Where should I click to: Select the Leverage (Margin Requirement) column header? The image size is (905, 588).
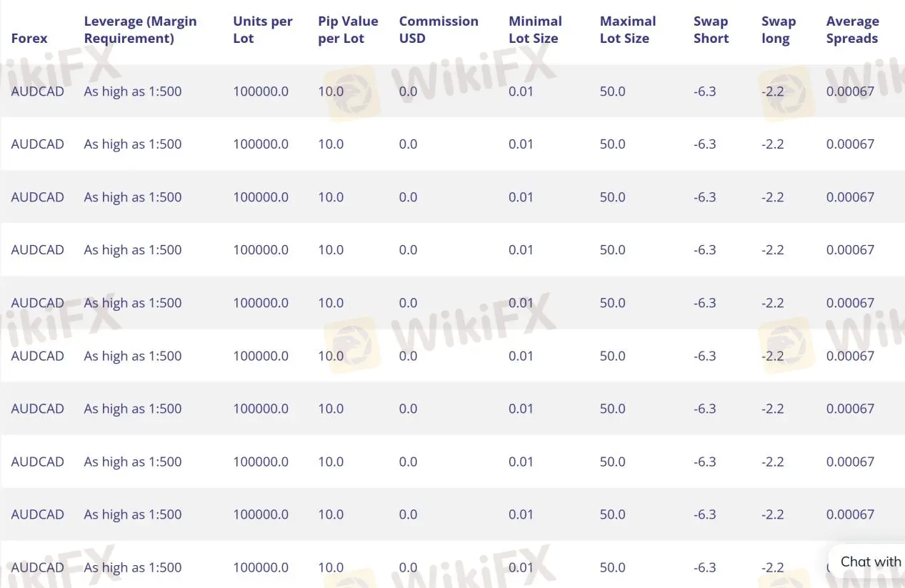pyautogui.click(x=140, y=30)
